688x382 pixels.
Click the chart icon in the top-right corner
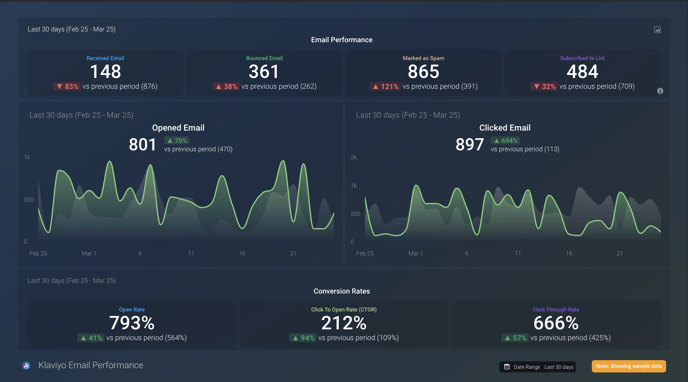click(657, 30)
